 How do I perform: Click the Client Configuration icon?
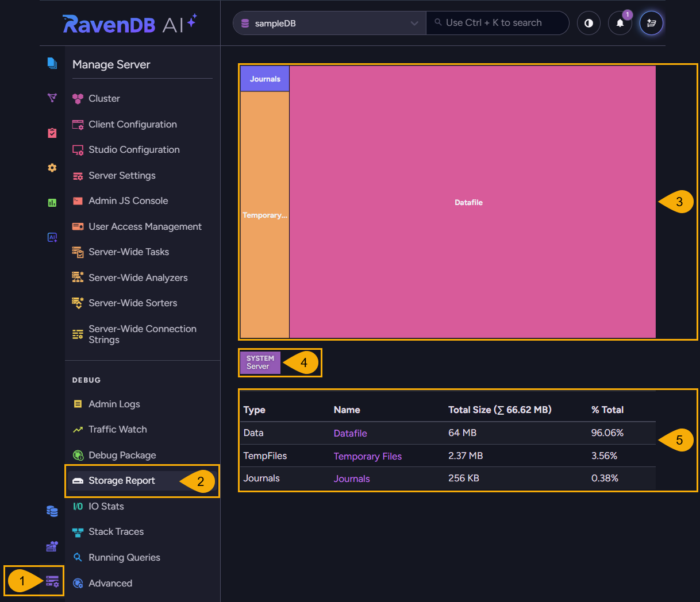(x=78, y=124)
